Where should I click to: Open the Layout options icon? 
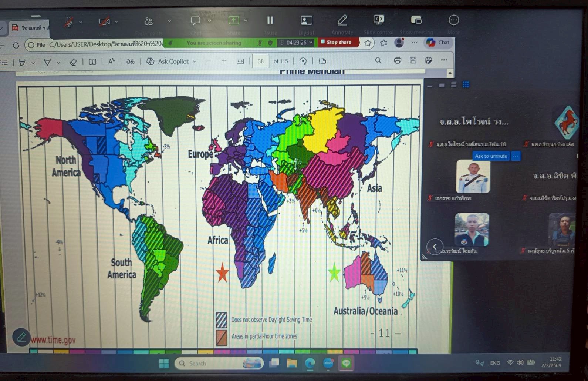point(306,20)
